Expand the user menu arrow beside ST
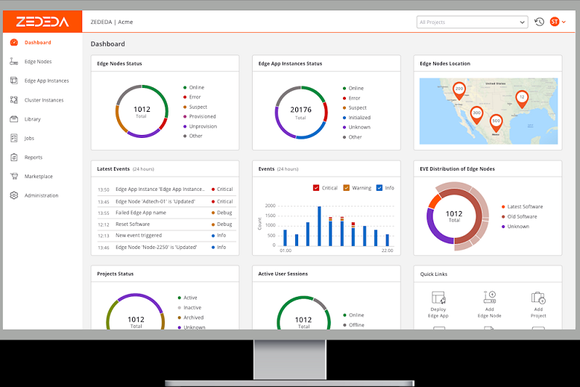Viewport: 580px width, 387px height. pos(564,22)
